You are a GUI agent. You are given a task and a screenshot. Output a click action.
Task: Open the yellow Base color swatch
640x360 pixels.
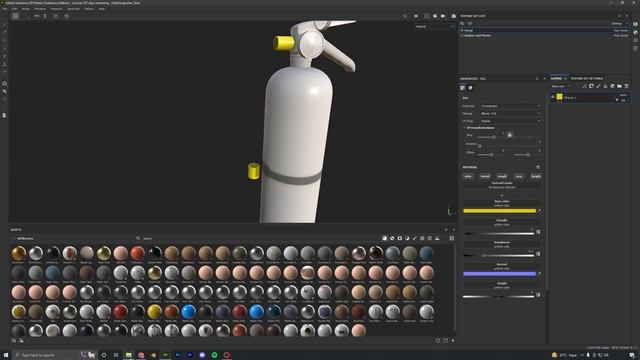coord(500,211)
